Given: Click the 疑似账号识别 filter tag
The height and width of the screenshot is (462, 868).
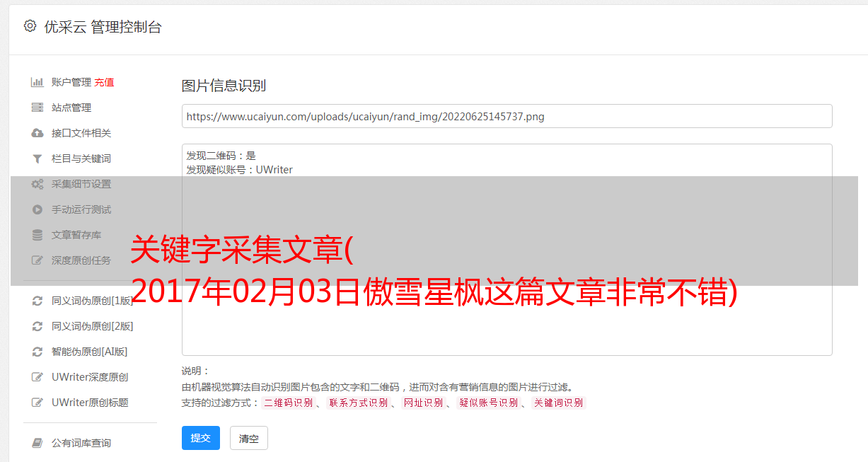Looking at the screenshot, I should [x=488, y=403].
